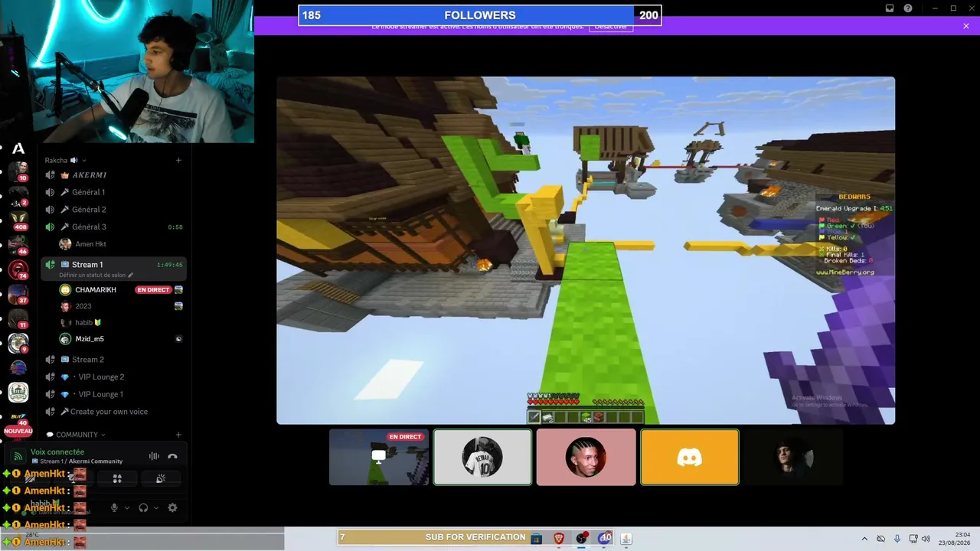Toggle noise suppression waveform icon
This screenshot has height=551, width=980.
coord(154,456)
